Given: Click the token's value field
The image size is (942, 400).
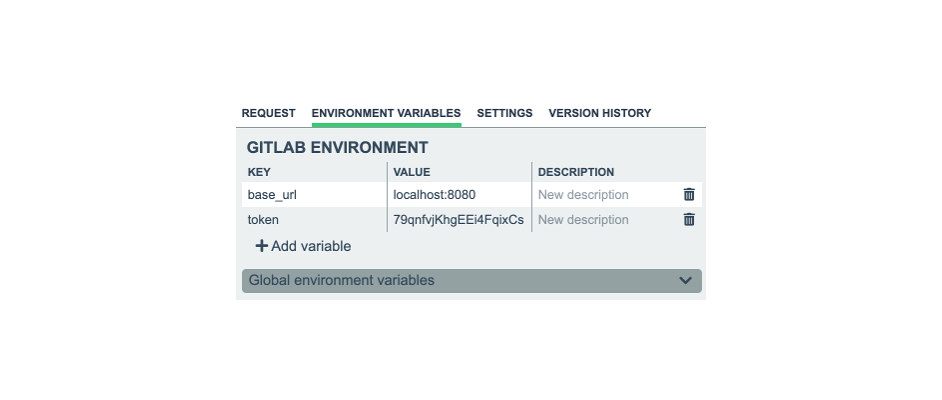Looking at the screenshot, I should click(x=458, y=220).
